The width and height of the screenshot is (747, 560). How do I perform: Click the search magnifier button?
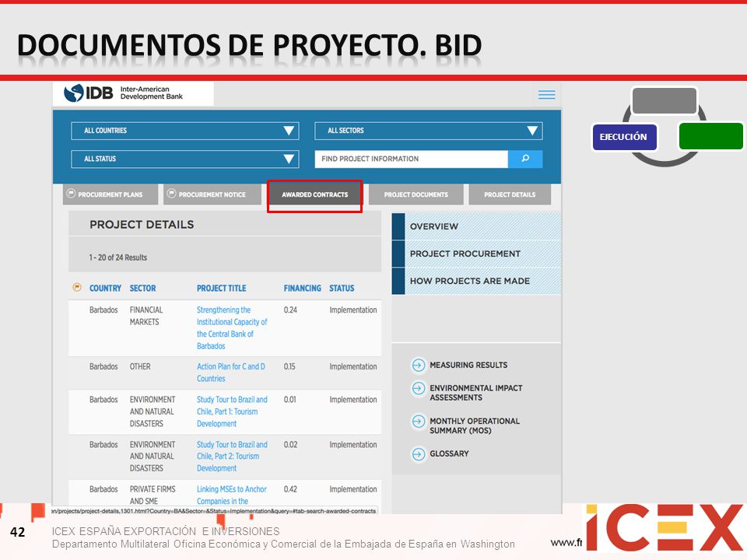click(525, 159)
